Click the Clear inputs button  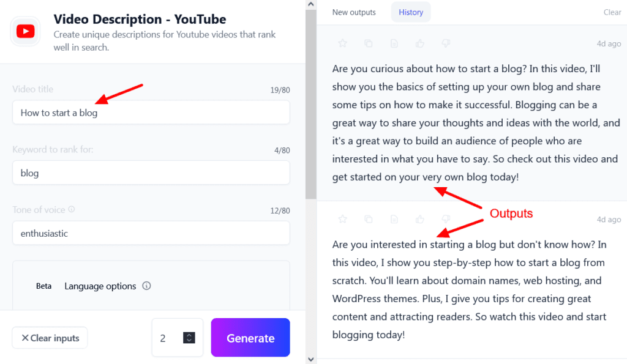50,338
